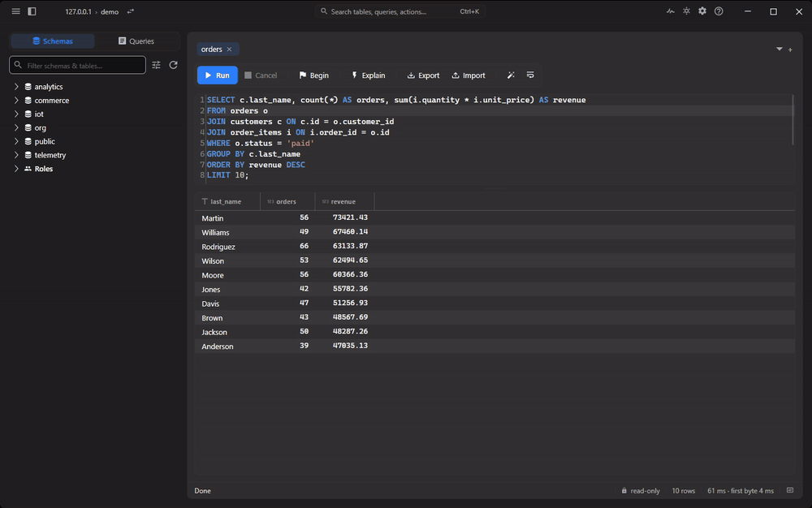Export the results
Screen dimensions: 812x508
[423, 75]
